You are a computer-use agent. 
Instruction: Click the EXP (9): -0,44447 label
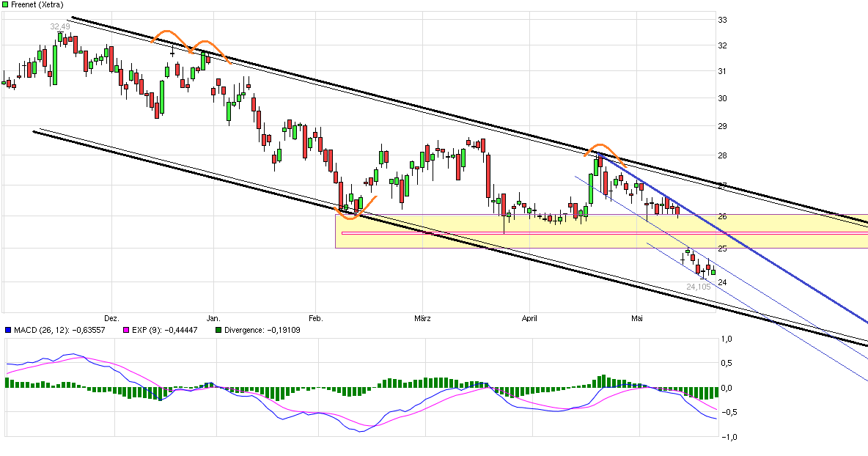(164, 330)
